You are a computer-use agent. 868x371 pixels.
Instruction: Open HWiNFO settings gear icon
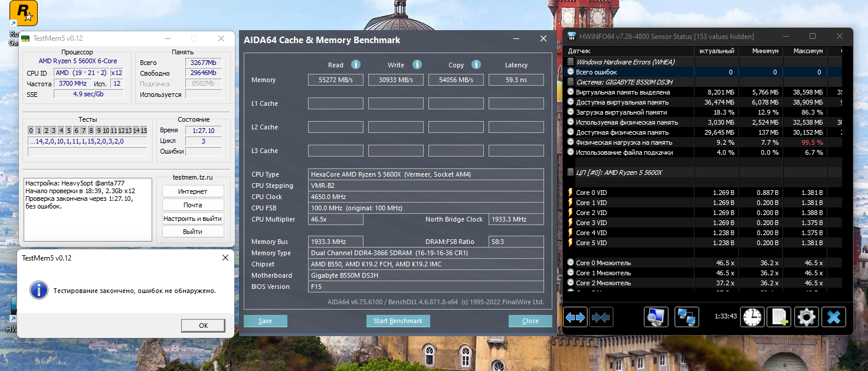pos(806,317)
